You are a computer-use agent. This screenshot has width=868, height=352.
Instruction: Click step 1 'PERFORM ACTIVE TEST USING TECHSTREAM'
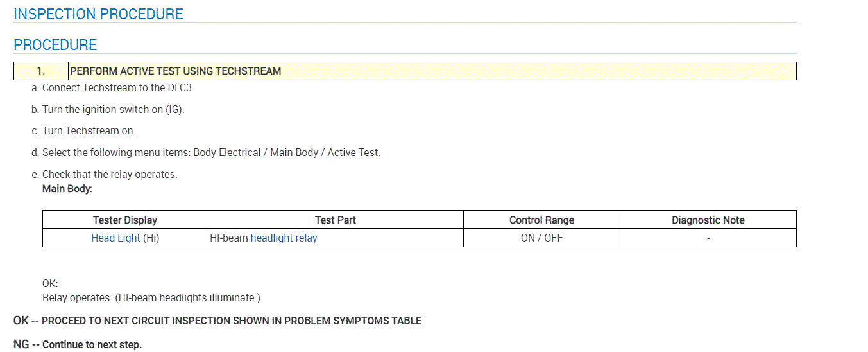point(175,71)
